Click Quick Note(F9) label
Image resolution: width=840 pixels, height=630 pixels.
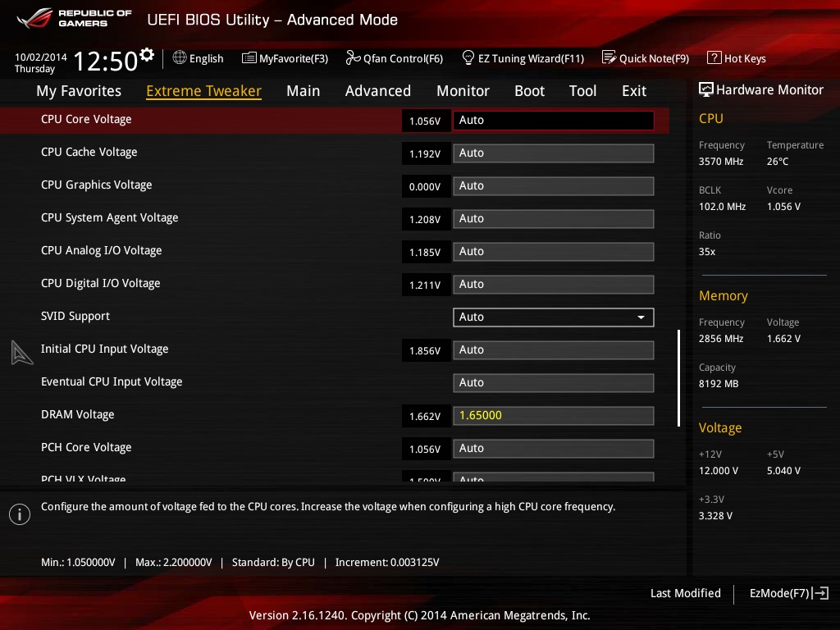click(x=654, y=58)
